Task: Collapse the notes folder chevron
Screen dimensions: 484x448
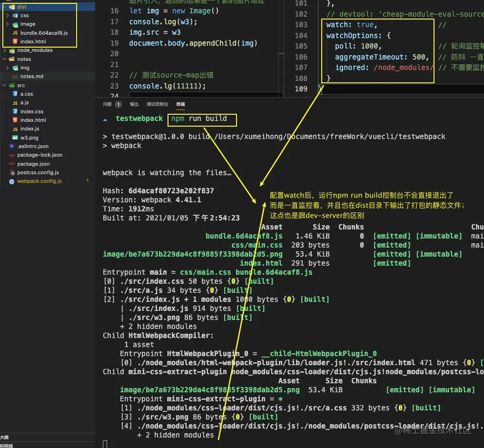Action: [5, 59]
